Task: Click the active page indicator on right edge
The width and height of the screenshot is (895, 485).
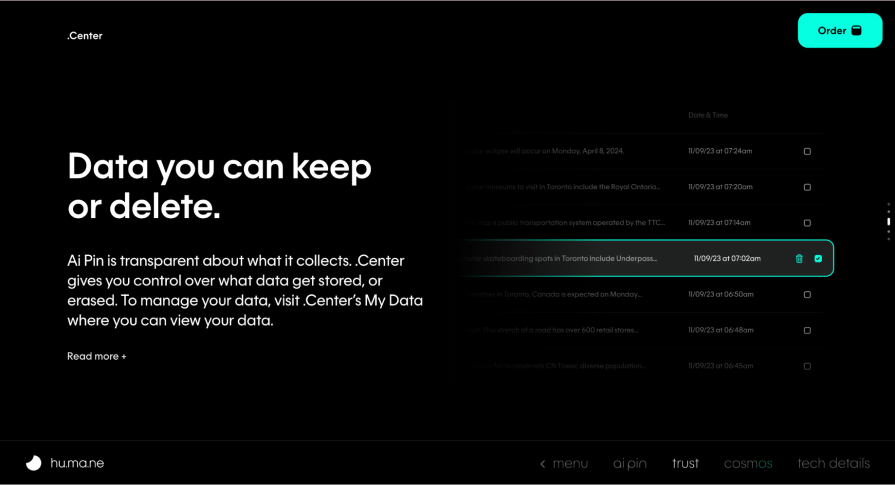Action: (888, 222)
